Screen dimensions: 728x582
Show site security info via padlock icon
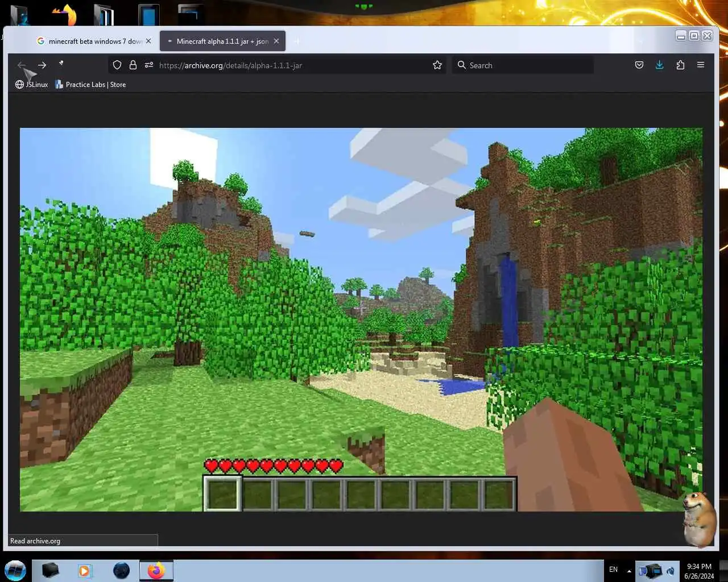tap(133, 65)
